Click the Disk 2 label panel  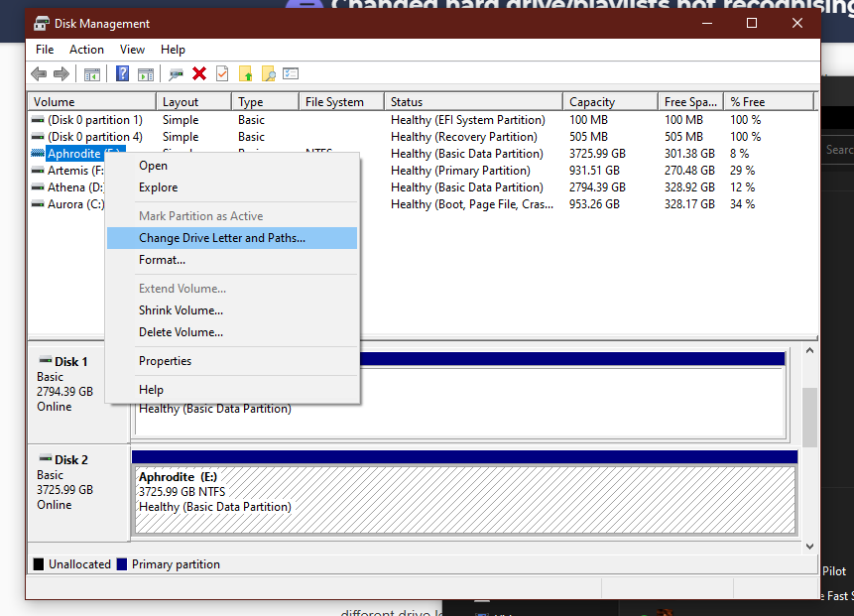(x=79, y=492)
